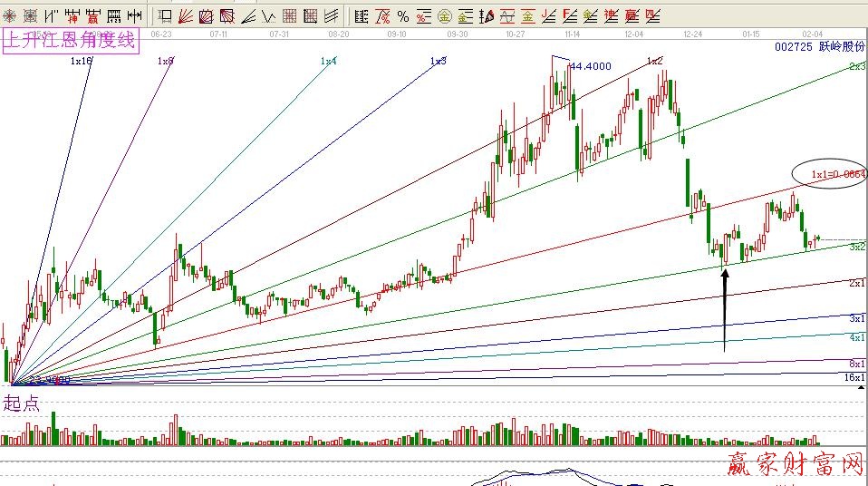The height and width of the screenshot is (486, 868).
Task: Select the paintbrush pen tool icon
Action: coord(487,15)
